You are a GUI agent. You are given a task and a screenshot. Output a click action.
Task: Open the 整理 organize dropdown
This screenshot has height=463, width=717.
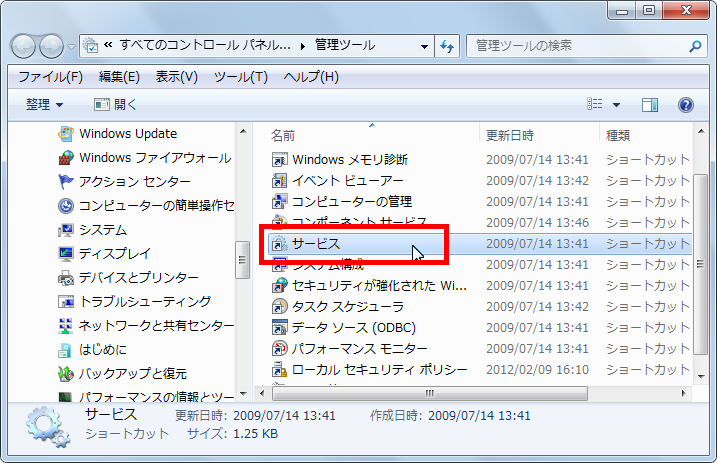tap(44, 105)
